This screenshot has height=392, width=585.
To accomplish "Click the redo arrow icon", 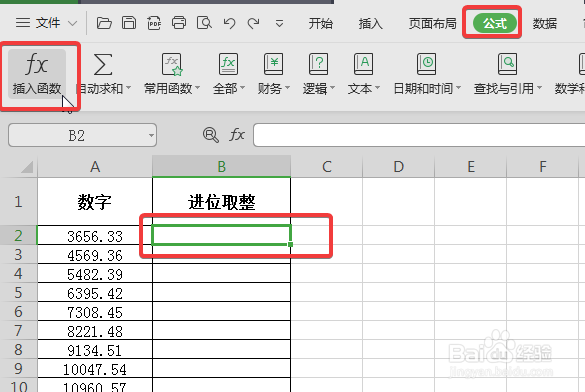I will [x=254, y=23].
